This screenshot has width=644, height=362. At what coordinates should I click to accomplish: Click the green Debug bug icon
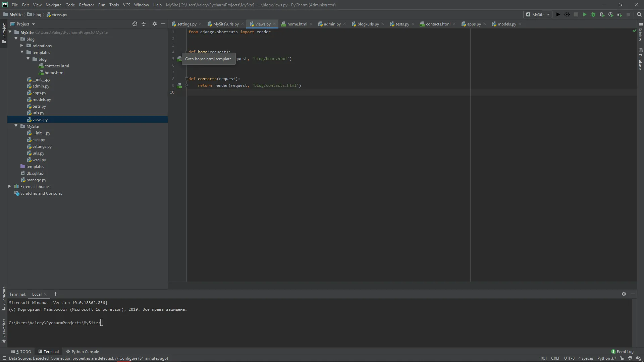[593, 15]
